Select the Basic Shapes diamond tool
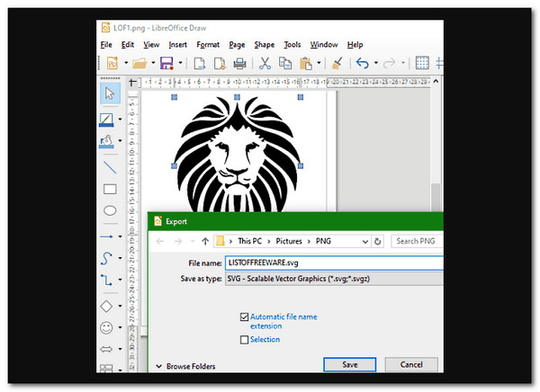540x392 pixels. 106,306
